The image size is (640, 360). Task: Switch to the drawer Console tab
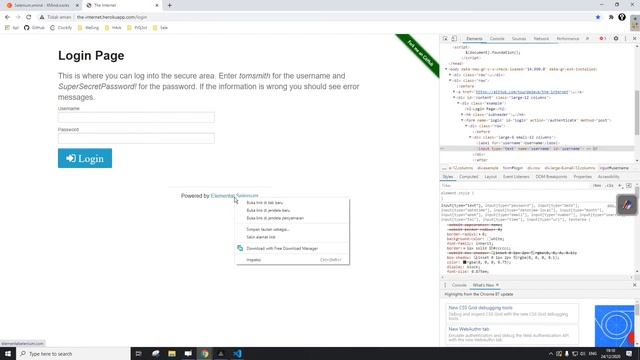[459, 285]
